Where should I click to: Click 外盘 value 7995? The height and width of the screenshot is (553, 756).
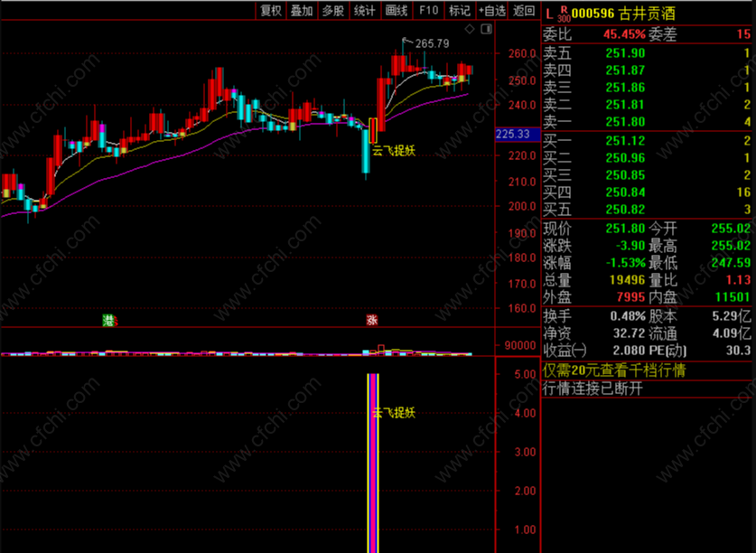(630, 297)
